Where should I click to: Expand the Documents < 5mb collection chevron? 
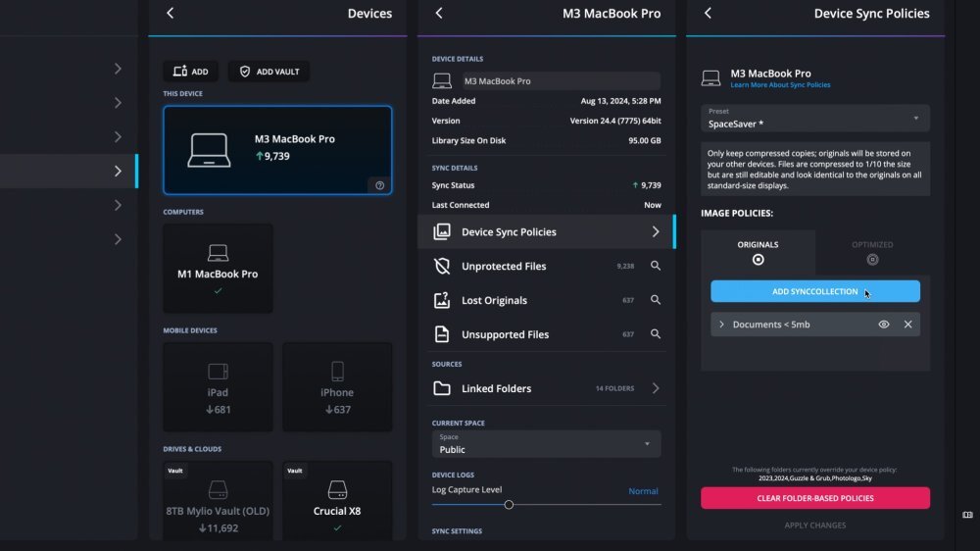pos(722,325)
